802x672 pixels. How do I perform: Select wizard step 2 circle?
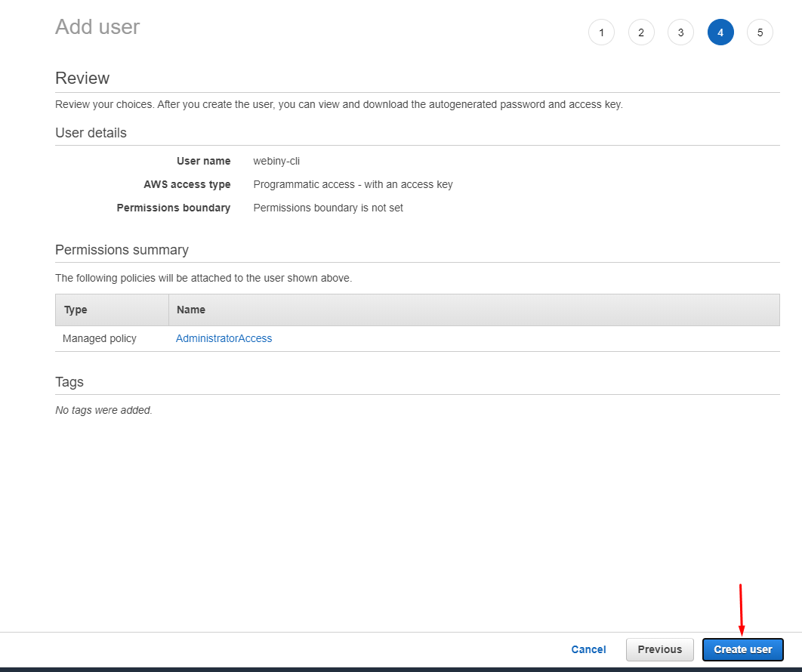pyautogui.click(x=641, y=32)
